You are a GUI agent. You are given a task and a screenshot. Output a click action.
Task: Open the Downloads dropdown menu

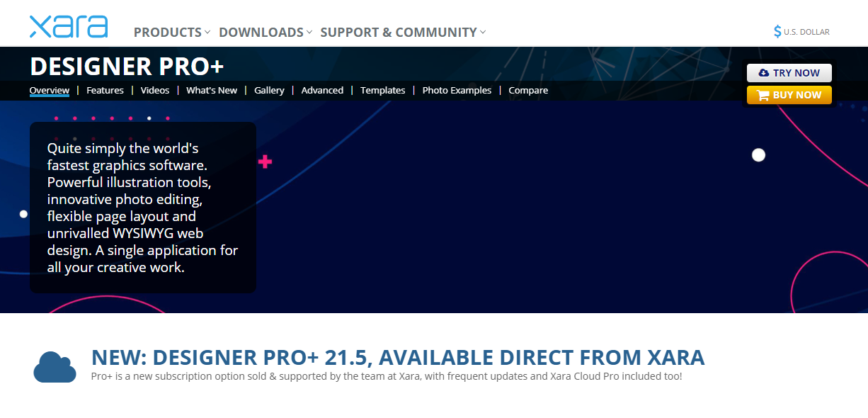coord(265,32)
